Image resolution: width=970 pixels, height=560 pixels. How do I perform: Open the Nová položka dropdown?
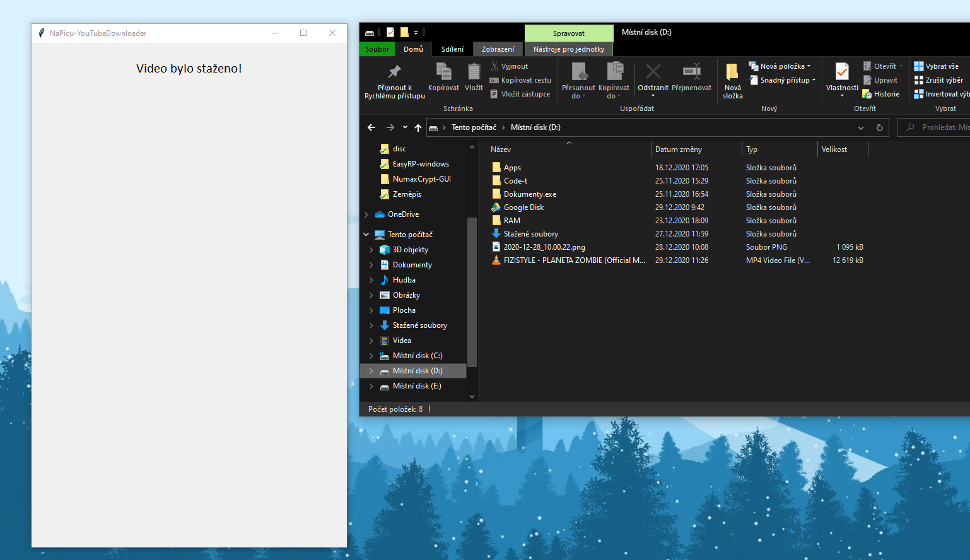pyautogui.click(x=781, y=66)
